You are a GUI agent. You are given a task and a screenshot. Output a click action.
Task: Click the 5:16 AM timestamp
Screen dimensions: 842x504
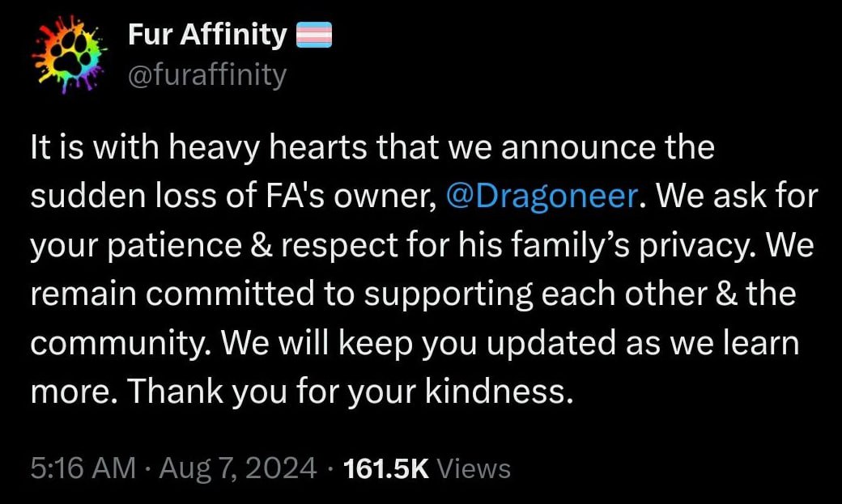tap(83, 468)
